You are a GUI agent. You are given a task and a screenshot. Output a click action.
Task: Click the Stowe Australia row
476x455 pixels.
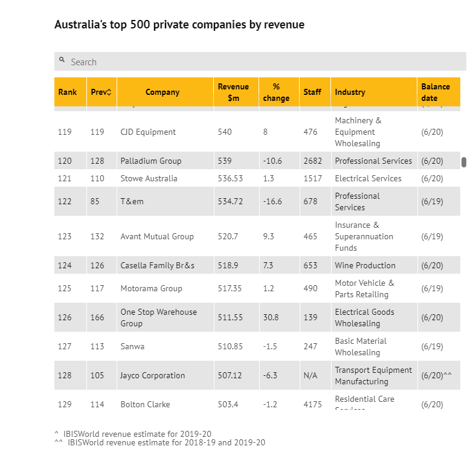click(149, 178)
